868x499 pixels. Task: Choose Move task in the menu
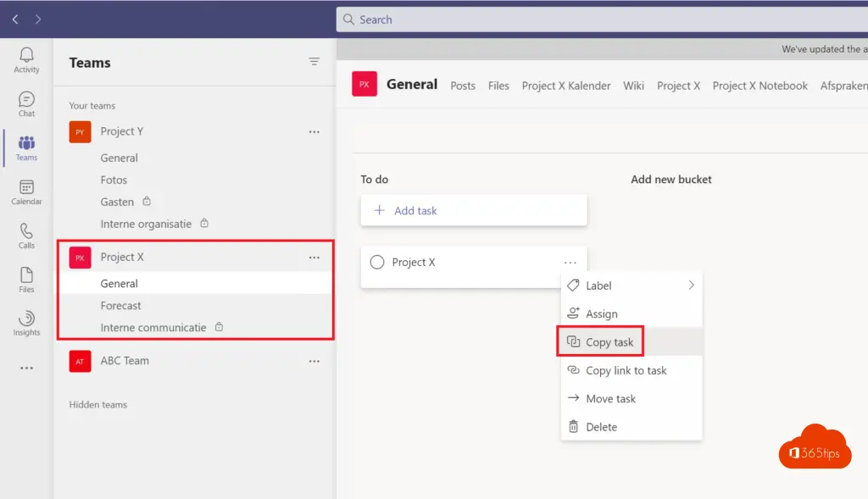coord(610,399)
